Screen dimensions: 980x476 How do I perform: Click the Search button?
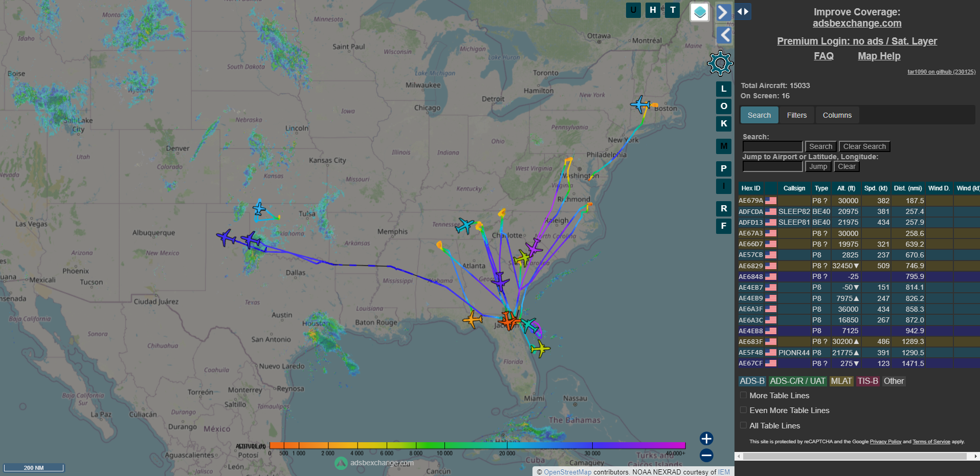[x=820, y=146]
